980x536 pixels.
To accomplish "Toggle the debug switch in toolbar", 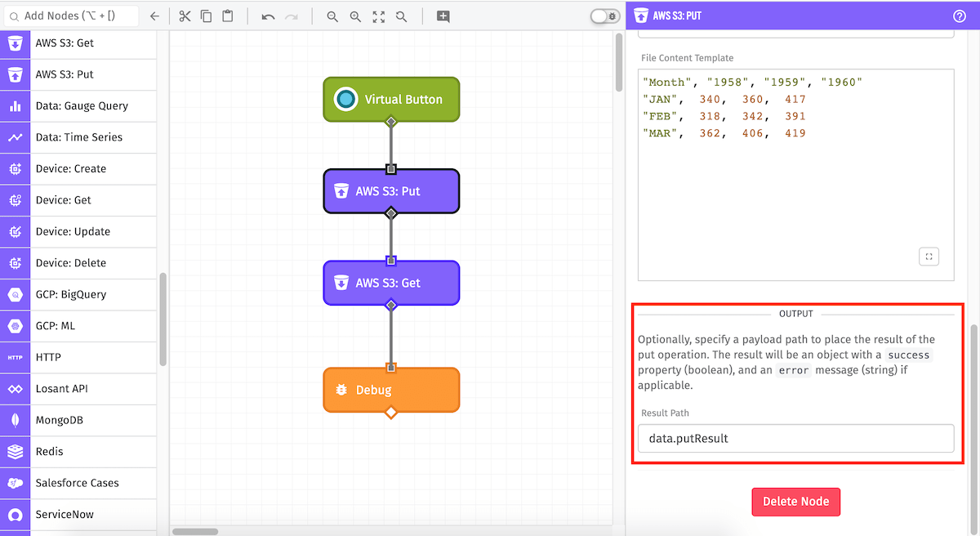I will (605, 16).
